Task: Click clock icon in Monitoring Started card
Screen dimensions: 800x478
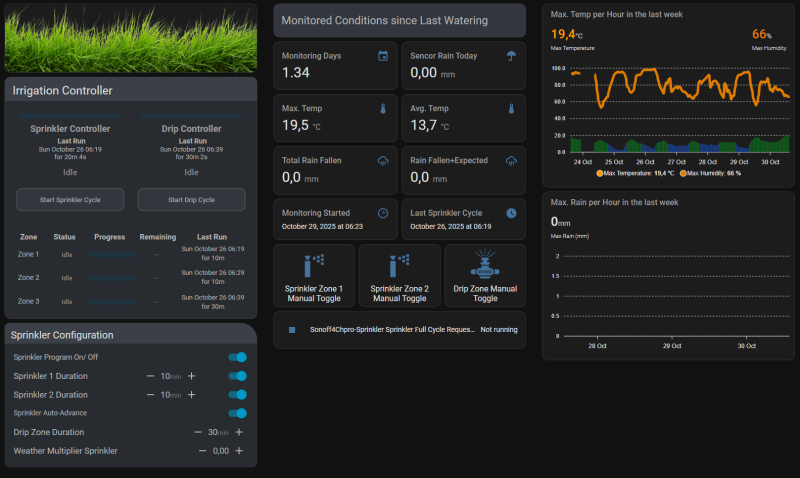Action: pyautogui.click(x=383, y=213)
